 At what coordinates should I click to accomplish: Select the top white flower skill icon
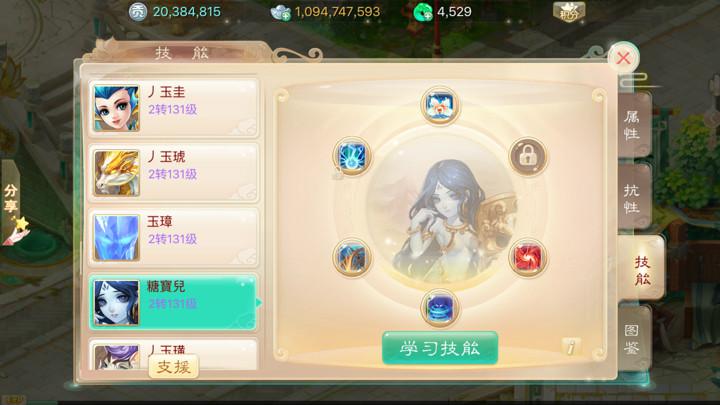pos(439,105)
